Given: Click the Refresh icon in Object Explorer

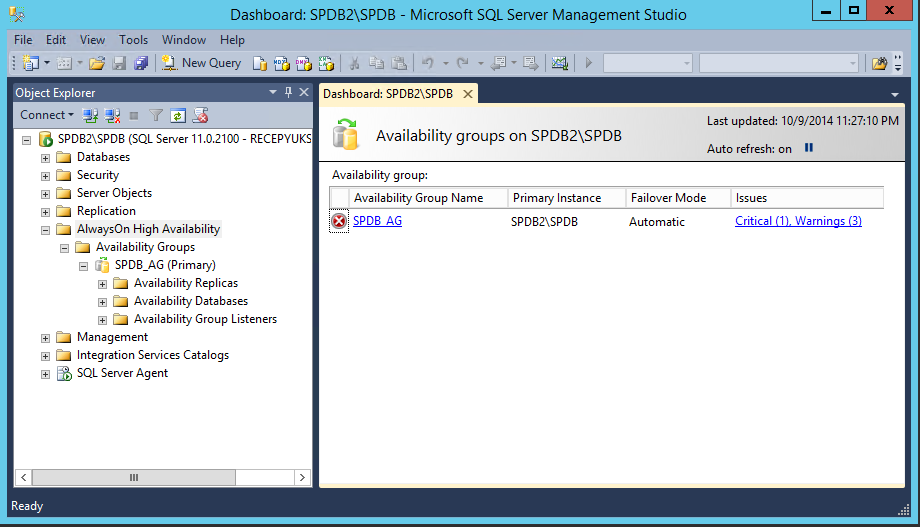Looking at the screenshot, I should click(x=178, y=116).
